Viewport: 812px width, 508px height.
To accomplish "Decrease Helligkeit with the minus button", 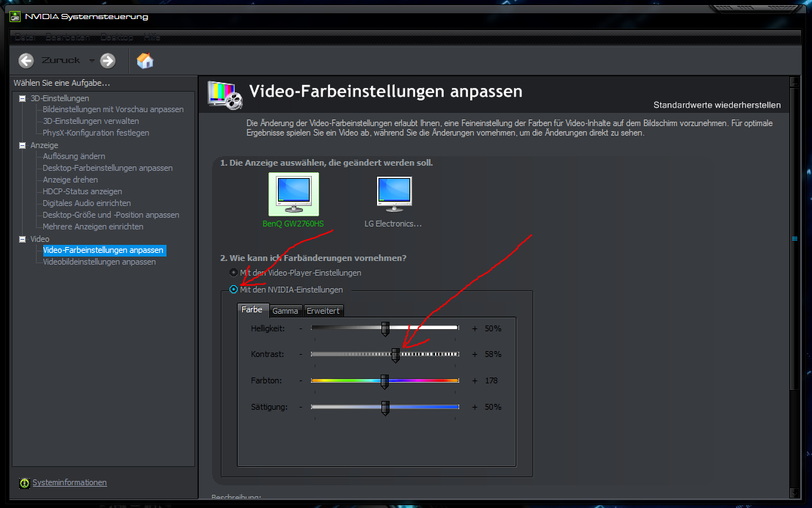I will click(300, 328).
